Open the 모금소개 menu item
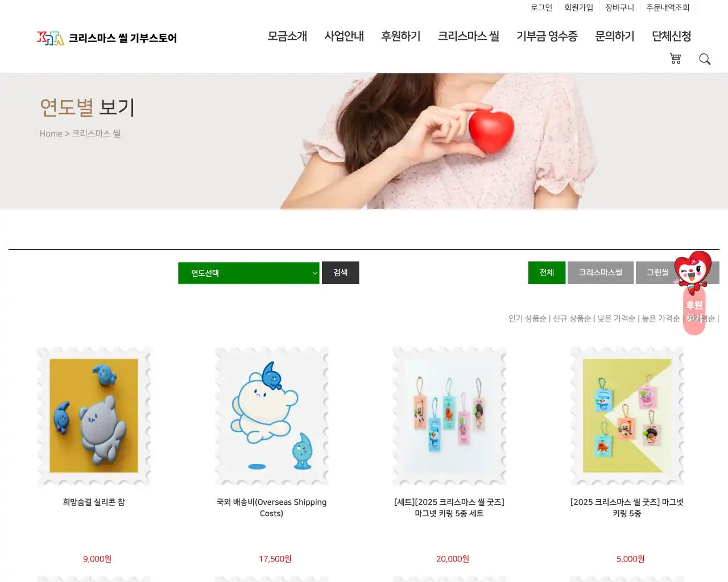The height and width of the screenshot is (582, 728). pyautogui.click(x=287, y=36)
